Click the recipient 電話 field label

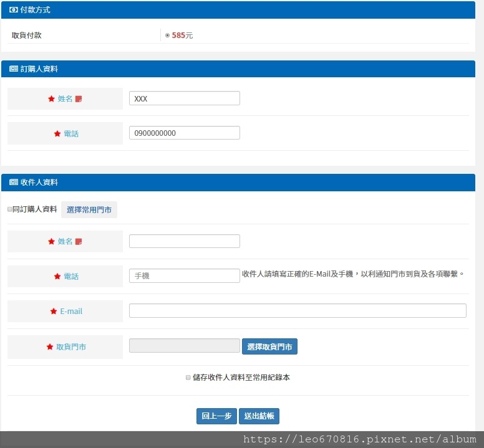pos(71,277)
